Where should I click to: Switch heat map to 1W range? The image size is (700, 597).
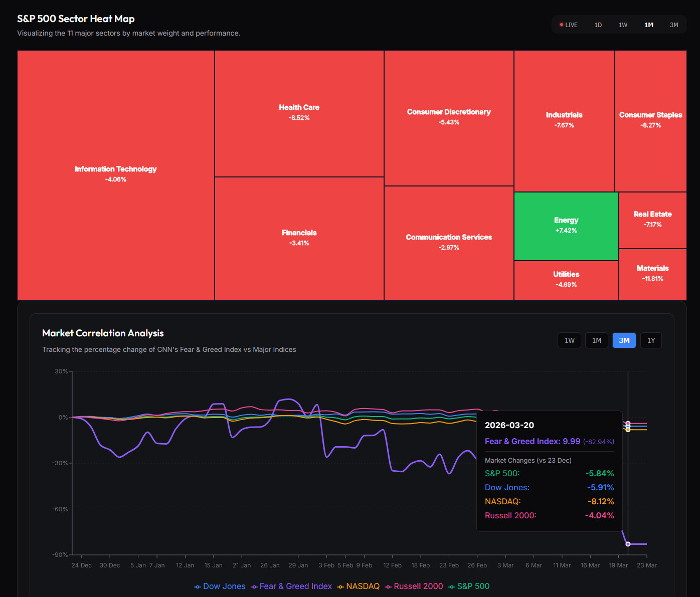click(x=623, y=25)
